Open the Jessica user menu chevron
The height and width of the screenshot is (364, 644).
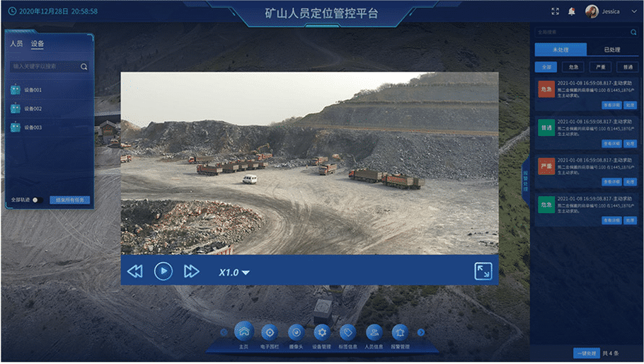[x=633, y=11]
